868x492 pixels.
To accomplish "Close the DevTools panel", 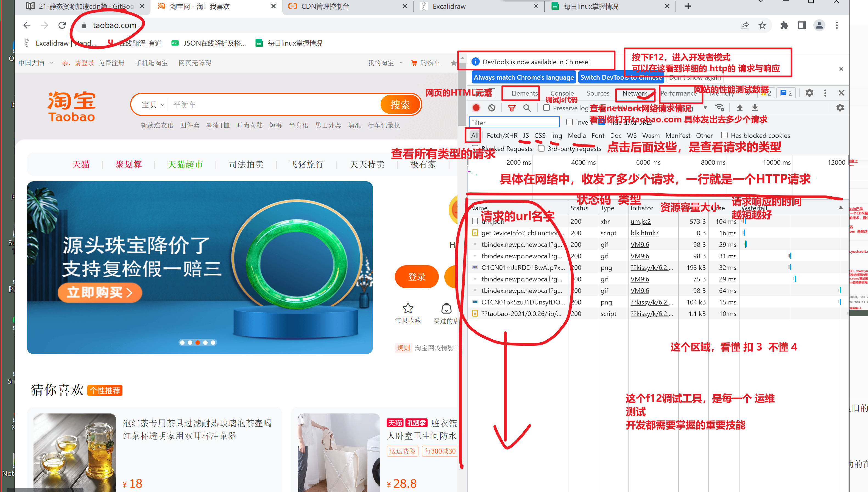I will [841, 93].
